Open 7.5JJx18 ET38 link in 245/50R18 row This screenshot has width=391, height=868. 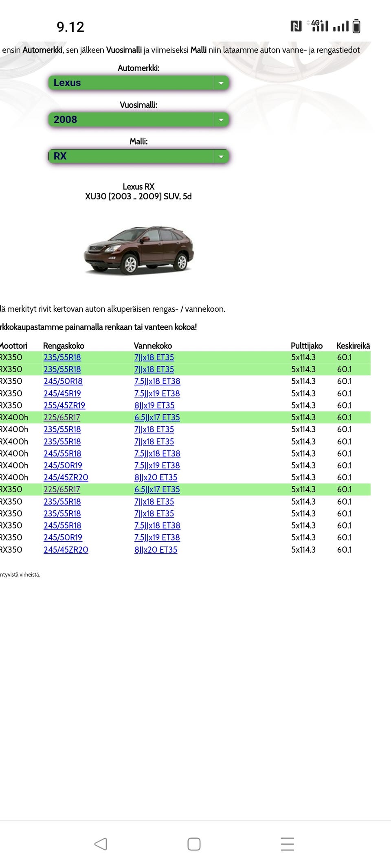coord(157,381)
